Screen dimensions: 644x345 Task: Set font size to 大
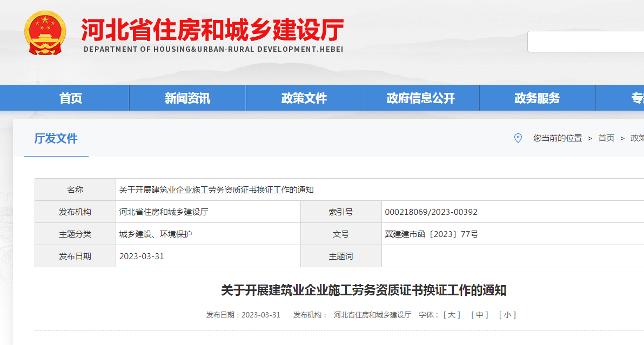click(x=452, y=315)
